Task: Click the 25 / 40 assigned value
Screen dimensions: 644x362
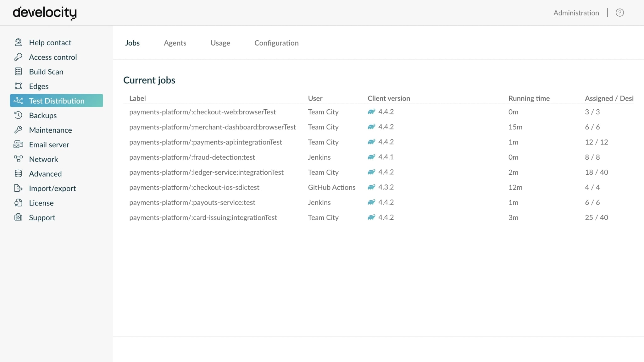Action: click(596, 217)
